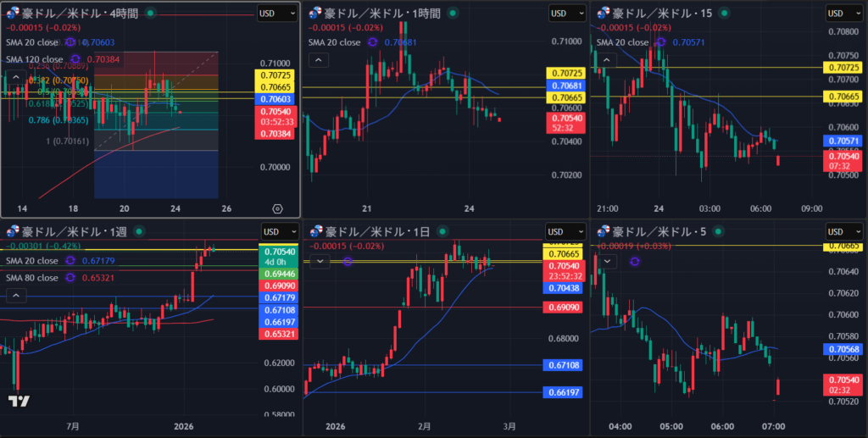Click the market status dot on 1時間 chart

click(x=453, y=14)
